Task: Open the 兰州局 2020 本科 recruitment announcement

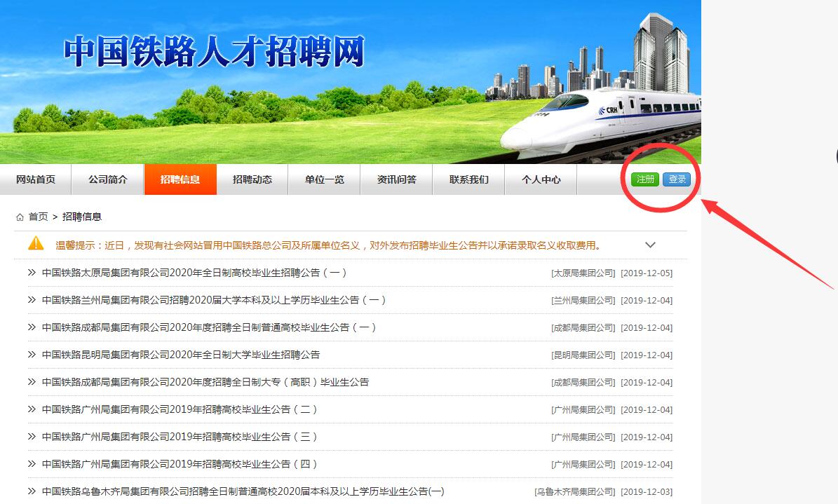Action: tap(214, 301)
